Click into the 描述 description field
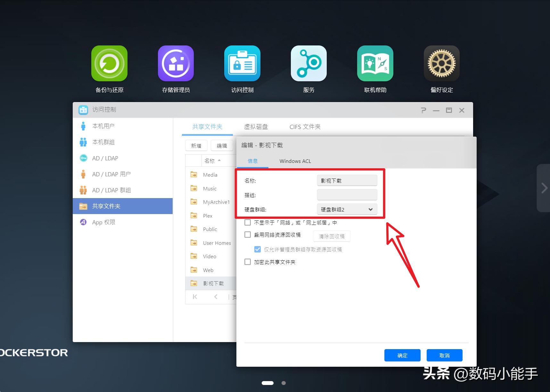This screenshot has width=550, height=392. [347, 195]
